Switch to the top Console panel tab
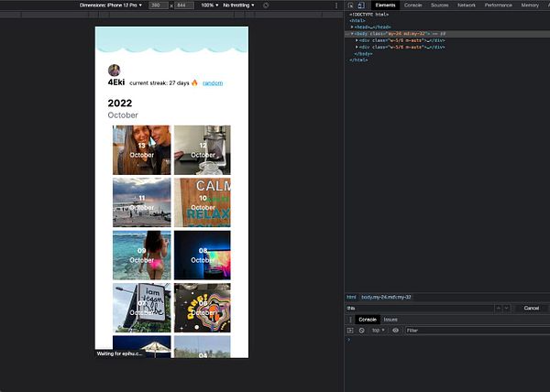550x392 pixels. pos(412,5)
